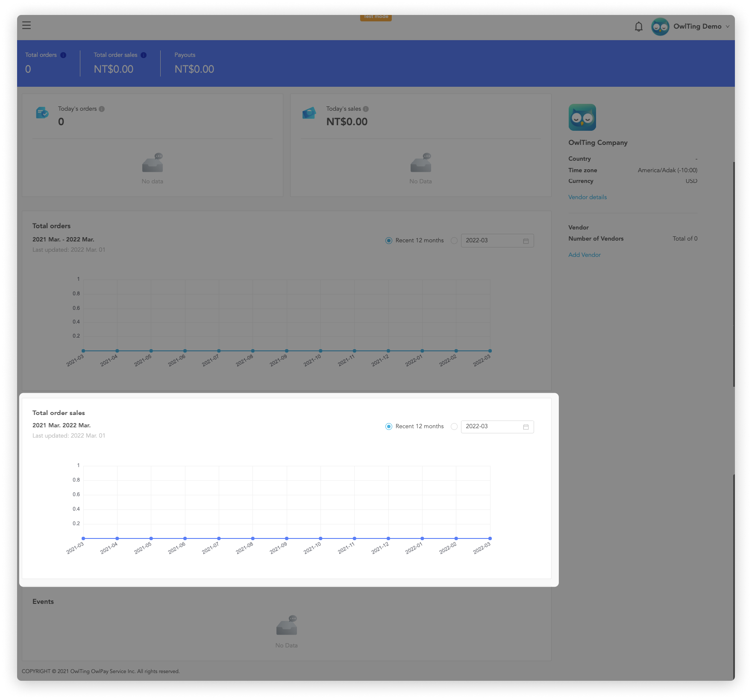Click the 2021-09 data point in Total orders chart
Screen dimensions: 752x700
tap(287, 351)
